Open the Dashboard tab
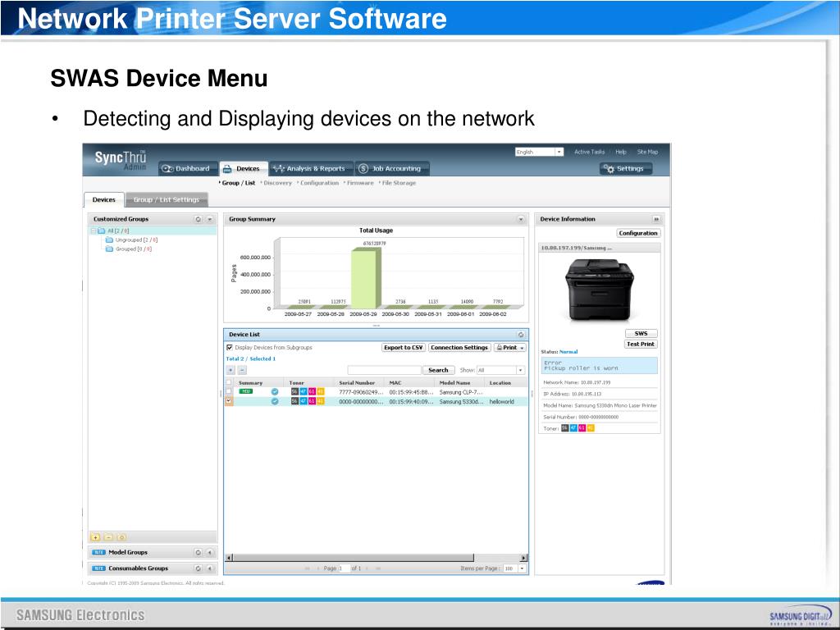 click(188, 168)
